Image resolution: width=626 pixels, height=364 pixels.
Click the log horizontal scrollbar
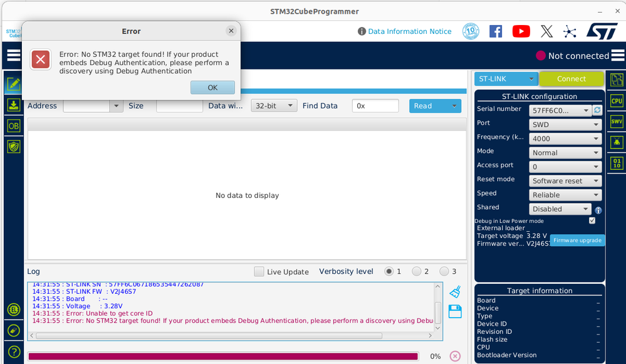(209, 336)
